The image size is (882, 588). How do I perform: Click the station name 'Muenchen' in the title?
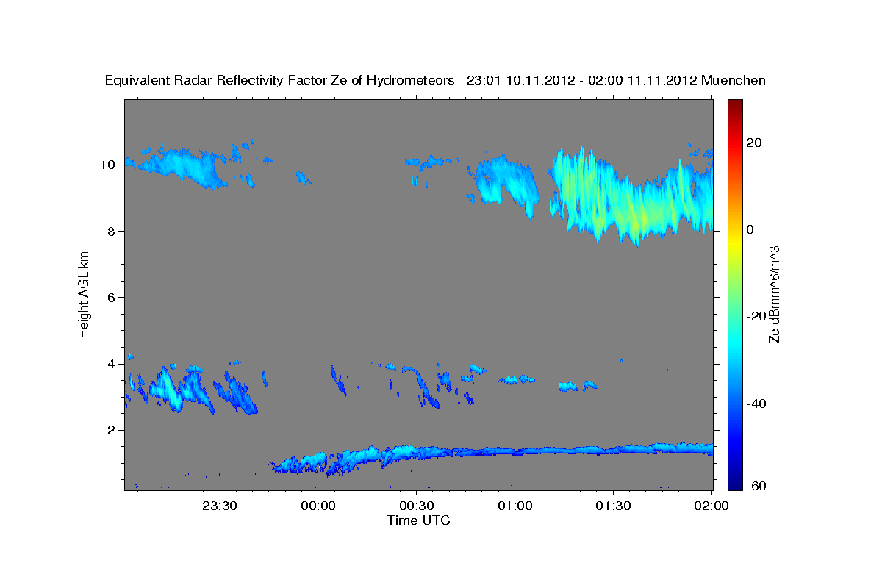coord(734,80)
